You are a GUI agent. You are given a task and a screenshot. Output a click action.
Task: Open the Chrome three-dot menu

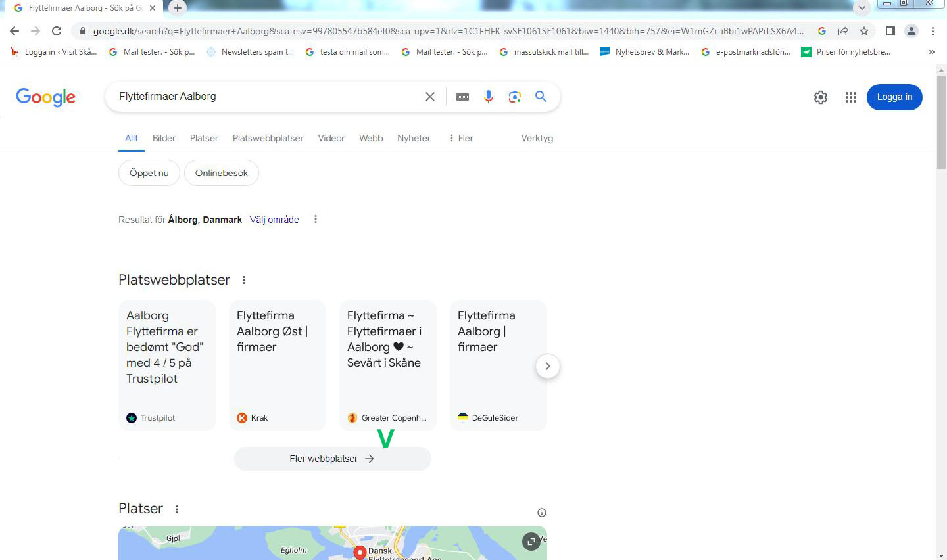(x=933, y=31)
